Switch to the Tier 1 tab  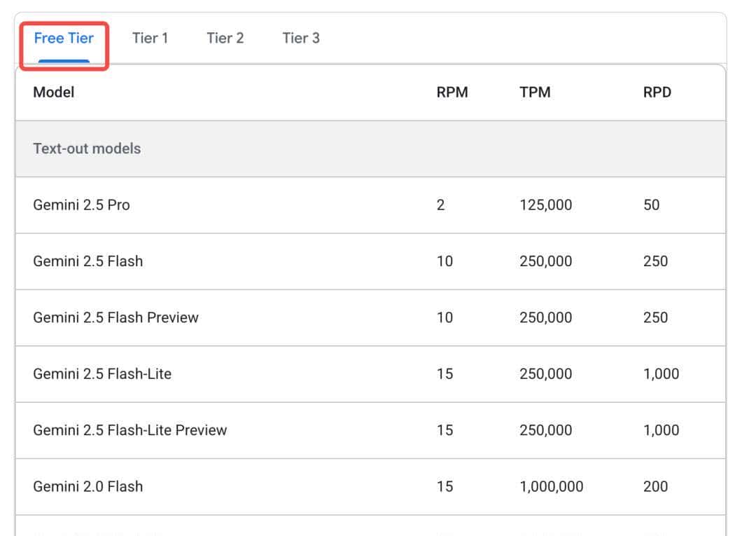click(x=150, y=39)
